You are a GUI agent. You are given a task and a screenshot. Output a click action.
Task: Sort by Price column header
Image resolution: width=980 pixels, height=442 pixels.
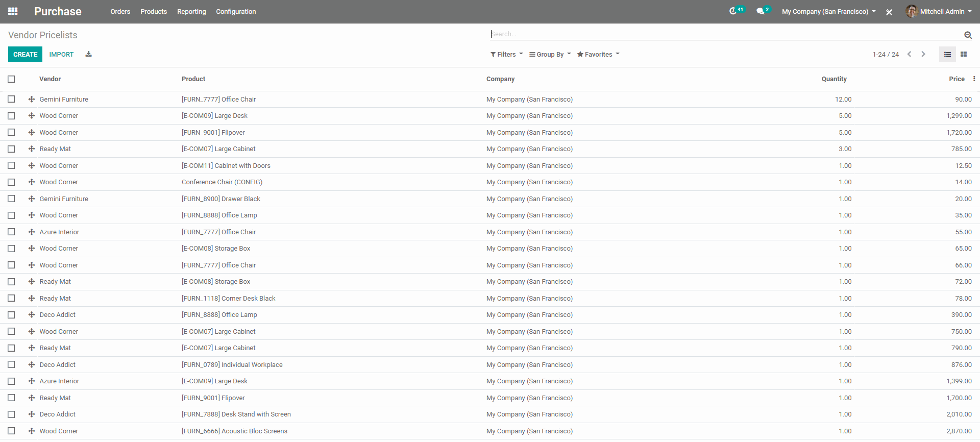(x=957, y=79)
